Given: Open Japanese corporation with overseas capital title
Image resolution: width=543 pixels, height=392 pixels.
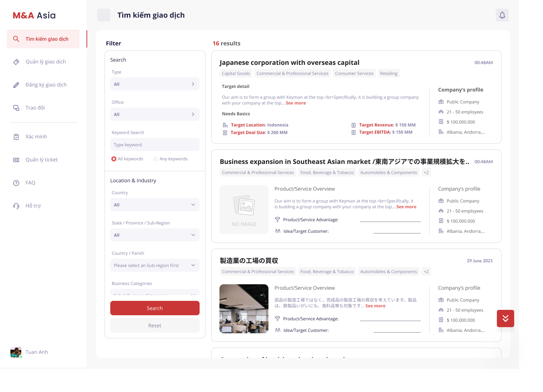Looking at the screenshot, I should click(290, 63).
